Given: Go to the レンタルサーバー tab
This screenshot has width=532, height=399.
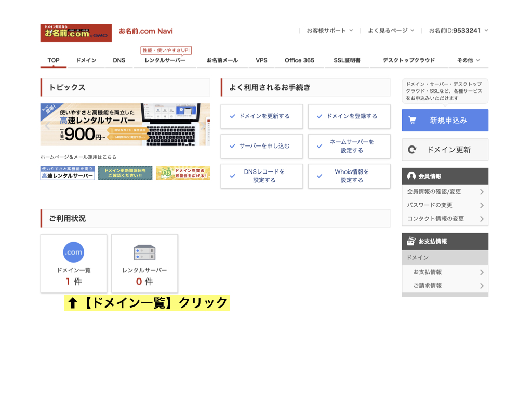Looking at the screenshot, I should tap(165, 60).
